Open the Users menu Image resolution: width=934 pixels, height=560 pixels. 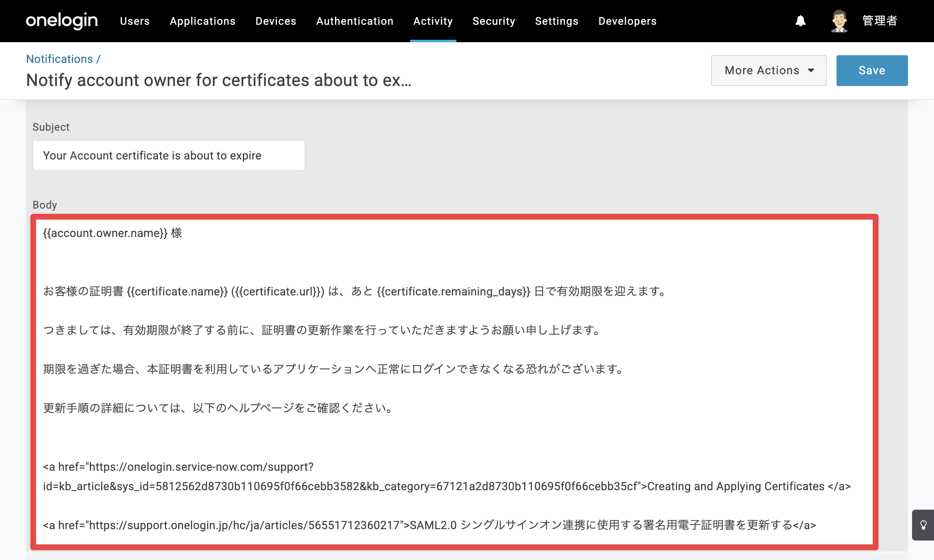[x=135, y=21]
